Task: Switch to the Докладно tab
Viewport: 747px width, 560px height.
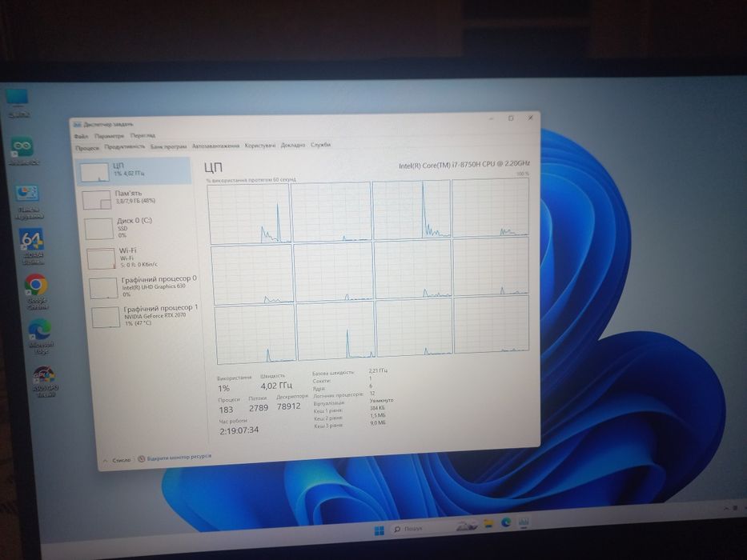Action: 293,145
